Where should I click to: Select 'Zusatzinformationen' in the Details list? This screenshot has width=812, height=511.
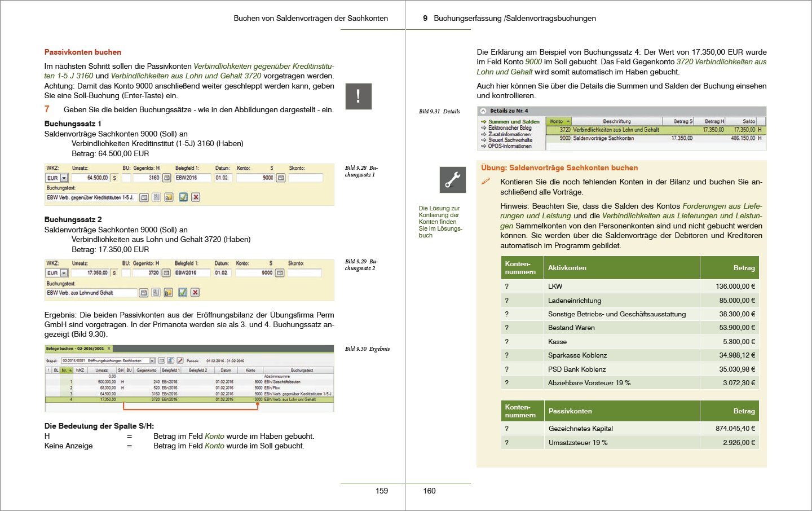[509, 134]
